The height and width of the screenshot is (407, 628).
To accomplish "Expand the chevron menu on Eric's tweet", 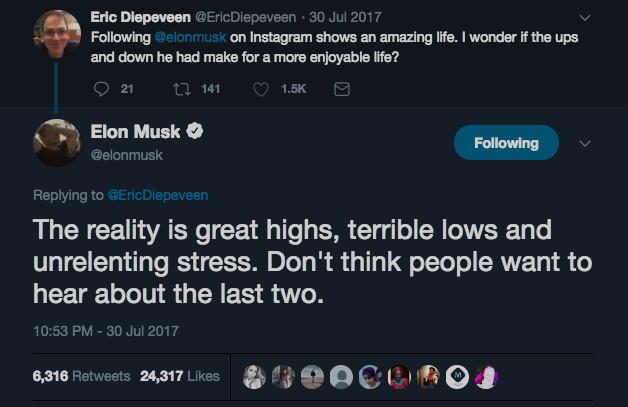I will coord(585,18).
